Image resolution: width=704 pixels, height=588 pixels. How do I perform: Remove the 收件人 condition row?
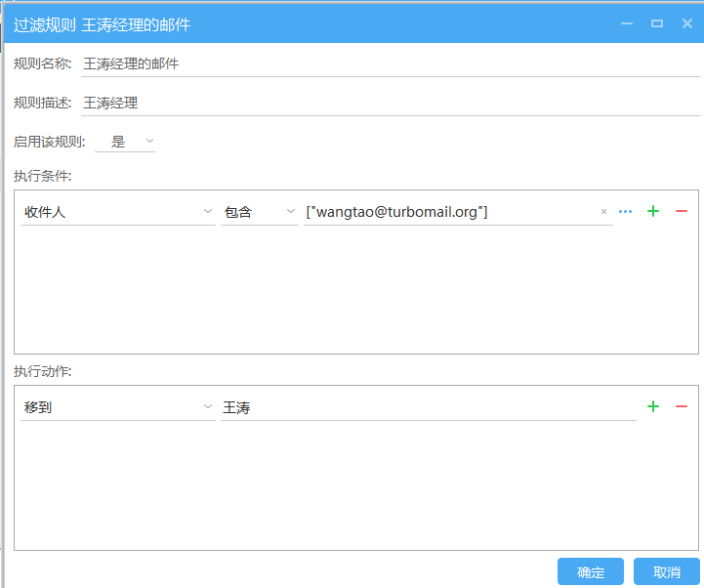pos(682,211)
